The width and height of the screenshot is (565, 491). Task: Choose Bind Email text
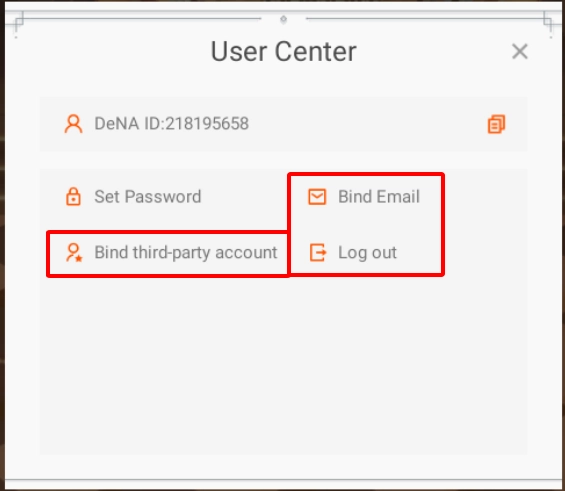[379, 197]
